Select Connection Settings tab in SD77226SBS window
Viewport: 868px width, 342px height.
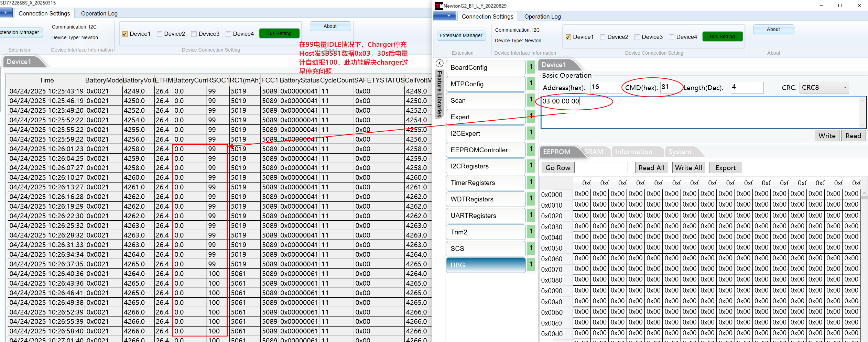pyautogui.click(x=44, y=13)
